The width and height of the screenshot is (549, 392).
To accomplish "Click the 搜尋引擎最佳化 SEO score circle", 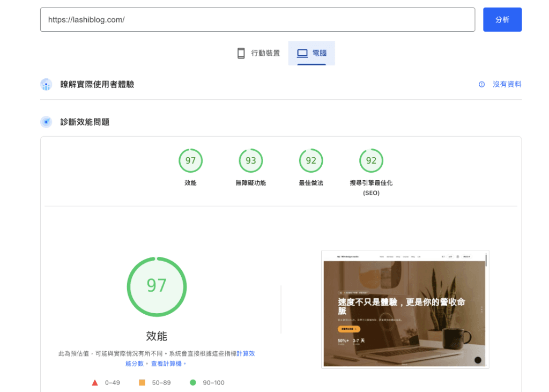I will (x=371, y=160).
